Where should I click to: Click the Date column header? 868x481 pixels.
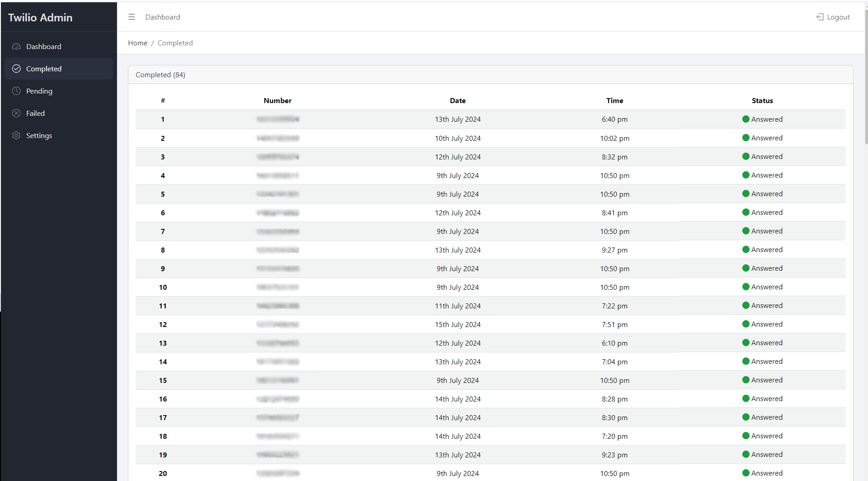[x=458, y=100]
